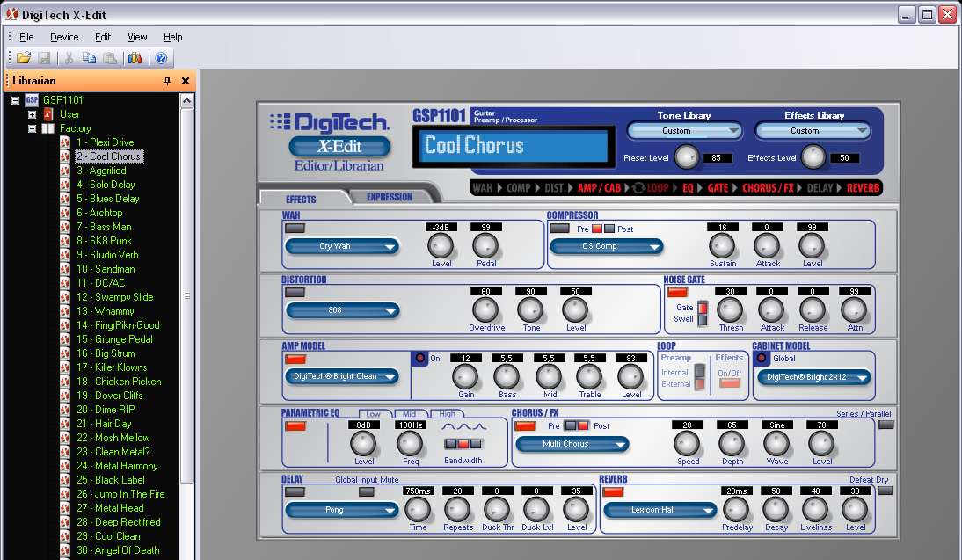Open Help via blue question icon
The height and width of the screenshot is (560, 962).
pos(161,58)
